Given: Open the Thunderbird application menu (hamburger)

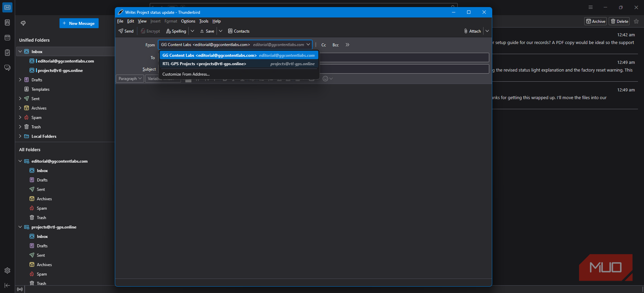Looking at the screenshot, I should pyautogui.click(x=591, y=7).
